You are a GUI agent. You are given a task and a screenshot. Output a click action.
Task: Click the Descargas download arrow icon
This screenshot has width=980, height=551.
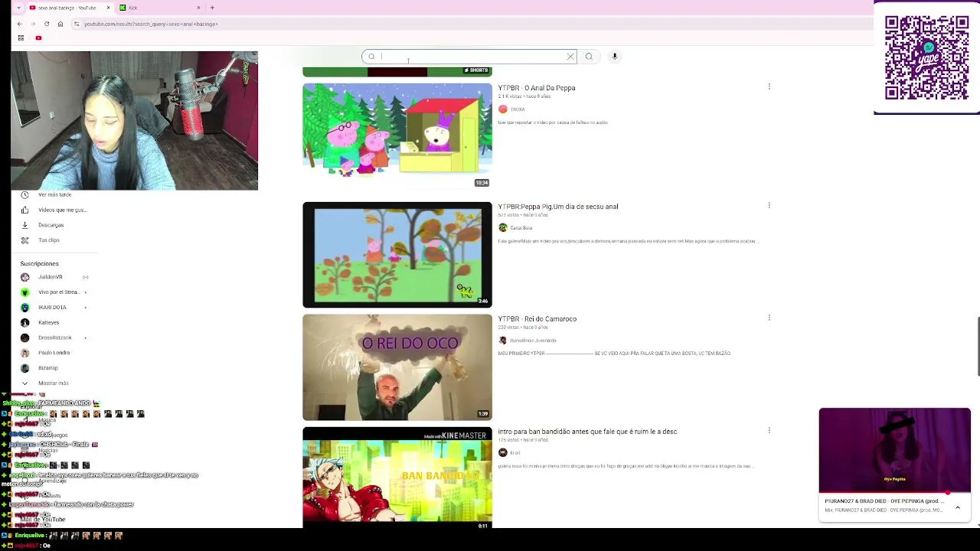click(24, 225)
